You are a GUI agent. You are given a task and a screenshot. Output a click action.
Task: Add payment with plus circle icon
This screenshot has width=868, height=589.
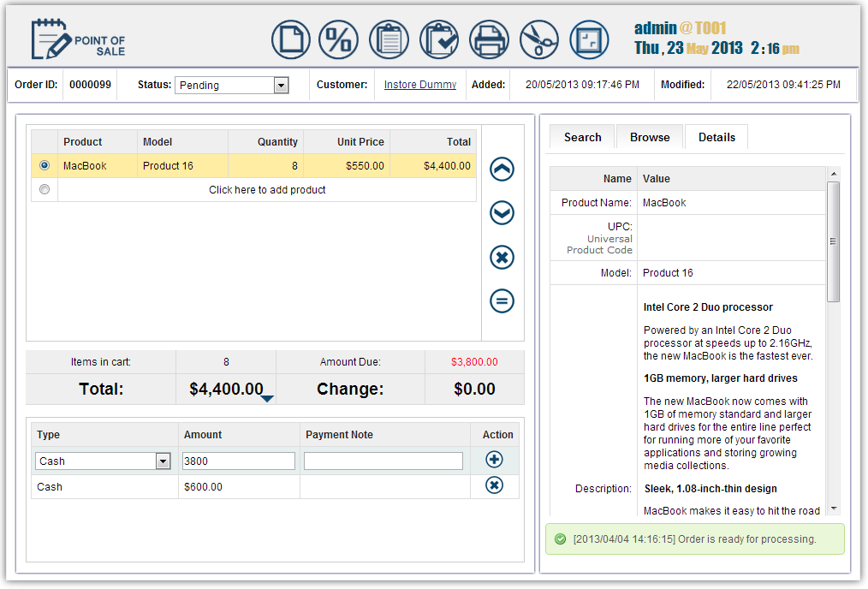point(494,460)
